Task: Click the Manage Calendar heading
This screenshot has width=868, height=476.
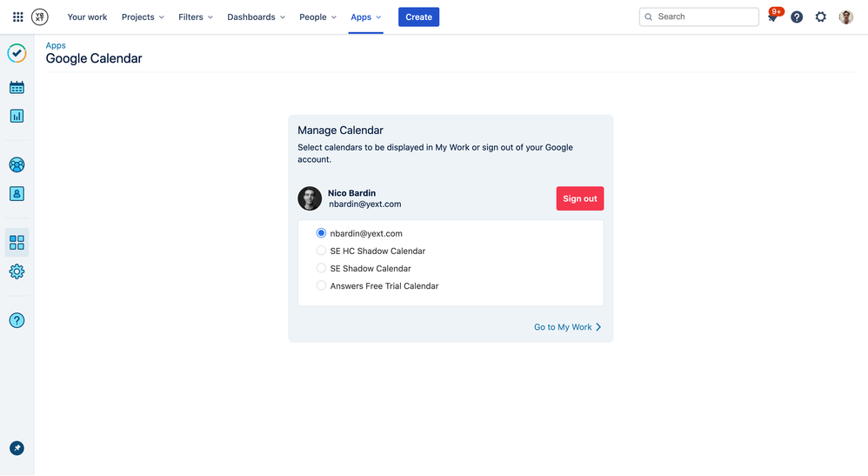Action: (x=340, y=131)
